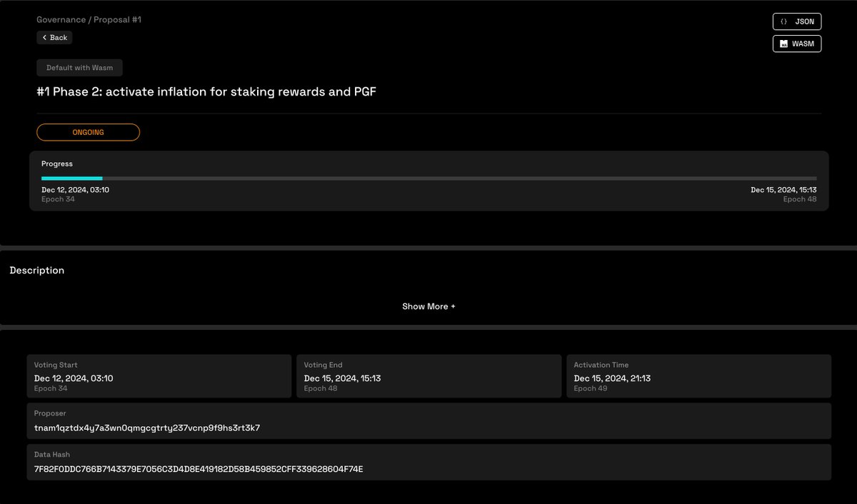
Task: Click the Proposal #1 breadcrumb item
Action: pyautogui.click(x=119, y=19)
